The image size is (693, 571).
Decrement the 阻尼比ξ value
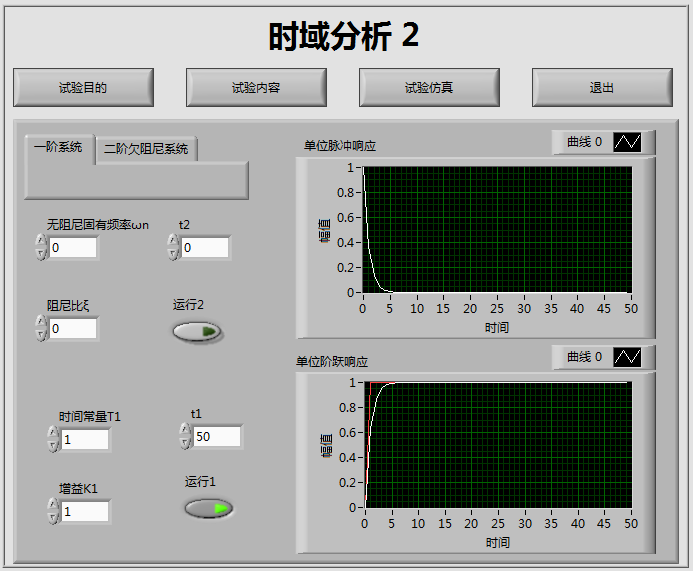pyautogui.click(x=41, y=335)
